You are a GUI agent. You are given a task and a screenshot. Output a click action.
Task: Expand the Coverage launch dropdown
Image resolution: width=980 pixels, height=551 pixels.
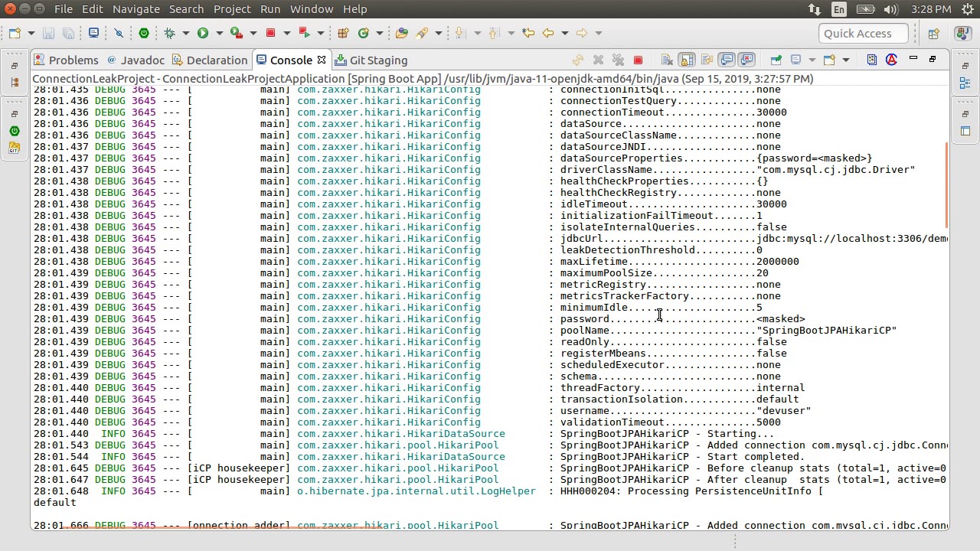(253, 33)
